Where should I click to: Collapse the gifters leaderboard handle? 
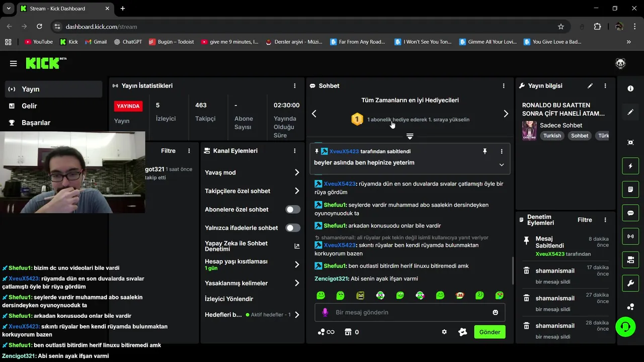click(x=410, y=137)
